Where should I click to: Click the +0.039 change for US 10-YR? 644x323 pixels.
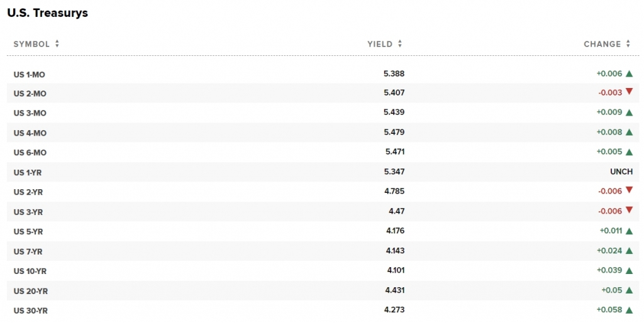[609, 270]
